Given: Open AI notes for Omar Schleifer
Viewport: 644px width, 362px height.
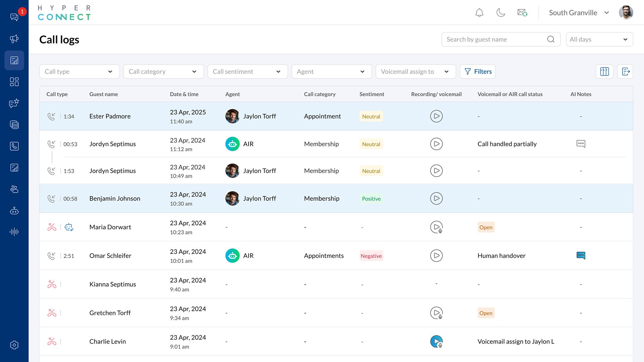Looking at the screenshot, I should (581, 255).
